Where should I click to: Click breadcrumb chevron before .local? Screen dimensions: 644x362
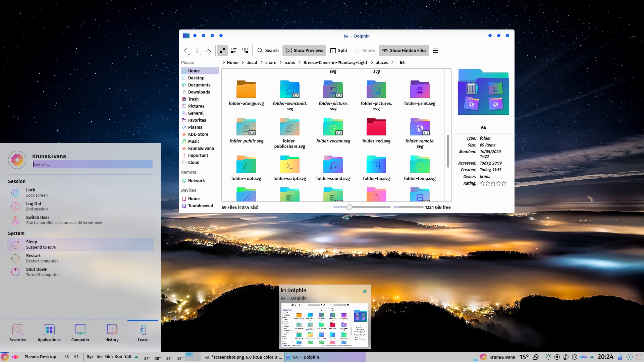point(243,63)
